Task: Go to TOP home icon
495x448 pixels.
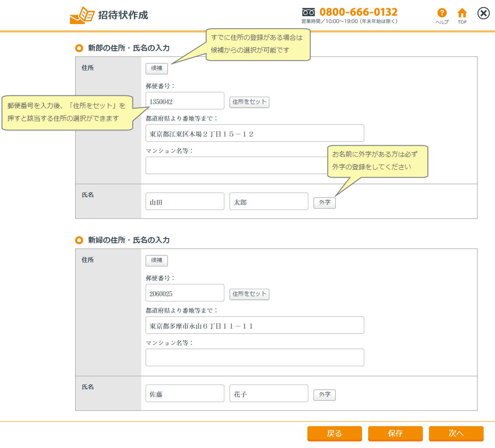Action: [x=462, y=14]
